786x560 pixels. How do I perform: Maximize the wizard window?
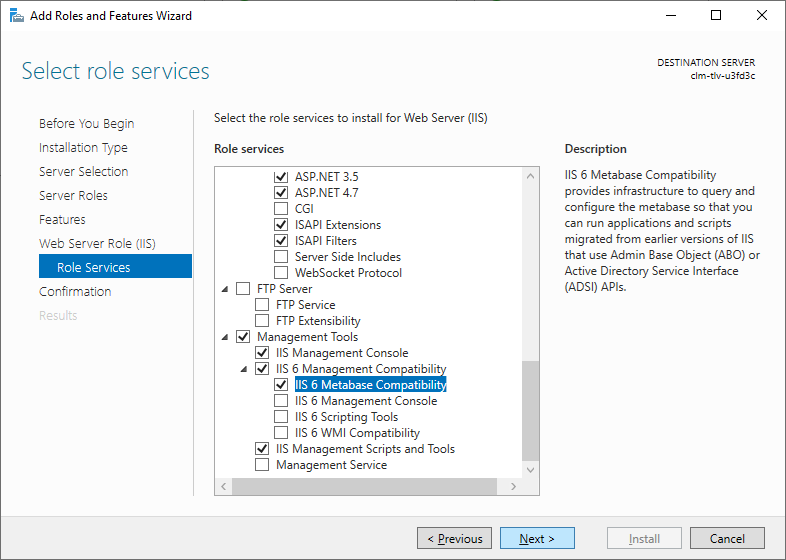[716, 16]
